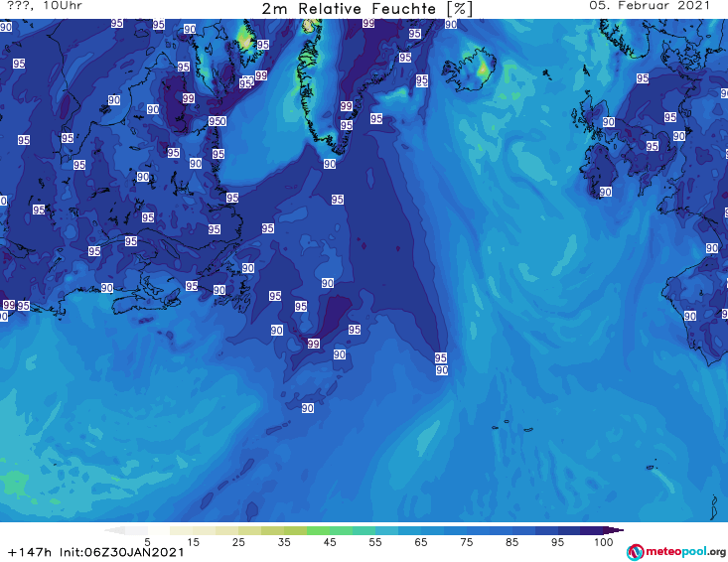Pick the dark purple arrow end of color bar
The image size is (728, 562).
[614, 530]
